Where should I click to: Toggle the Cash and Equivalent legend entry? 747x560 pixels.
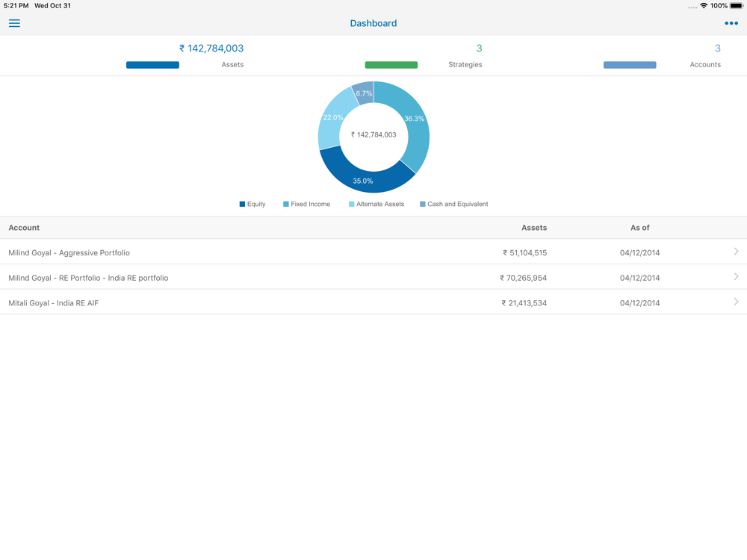(453, 204)
